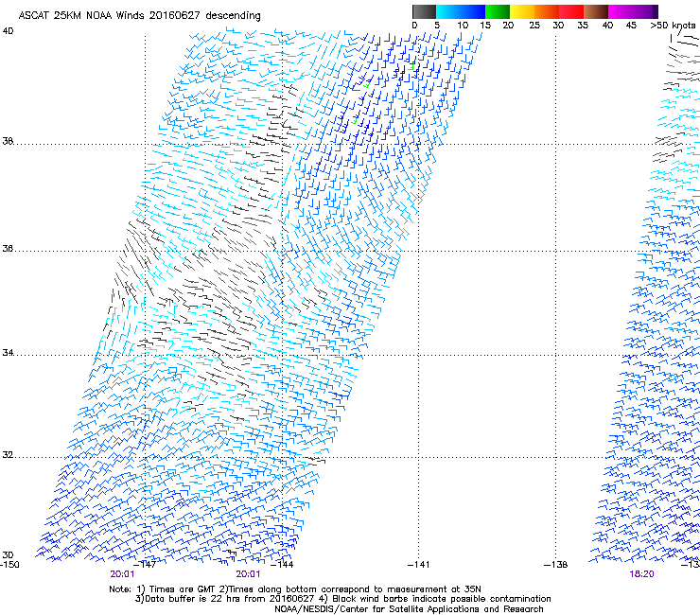Click the '15' color scale label
Image resolution: width=700 pixels, height=615 pixels.
[x=485, y=26]
